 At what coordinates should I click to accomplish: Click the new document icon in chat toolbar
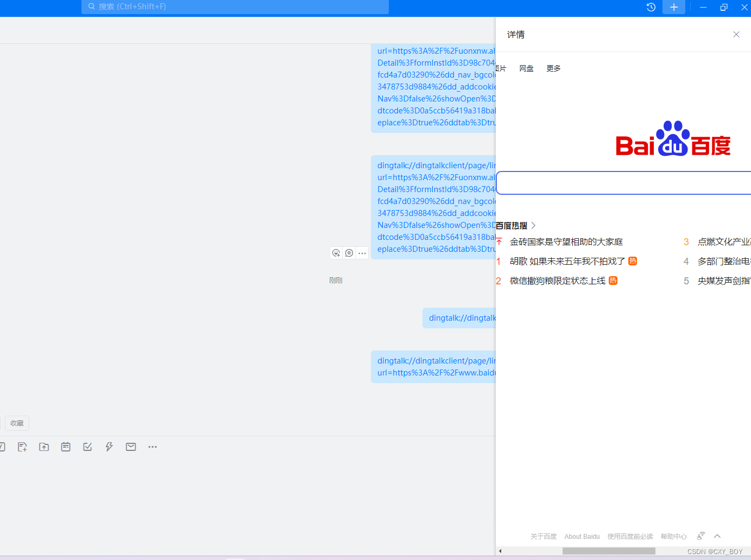(22, 447)
